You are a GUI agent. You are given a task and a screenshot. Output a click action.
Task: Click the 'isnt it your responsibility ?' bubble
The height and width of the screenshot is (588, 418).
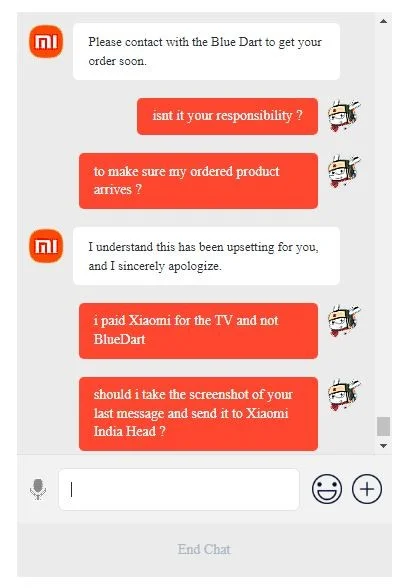pos(227,116)
